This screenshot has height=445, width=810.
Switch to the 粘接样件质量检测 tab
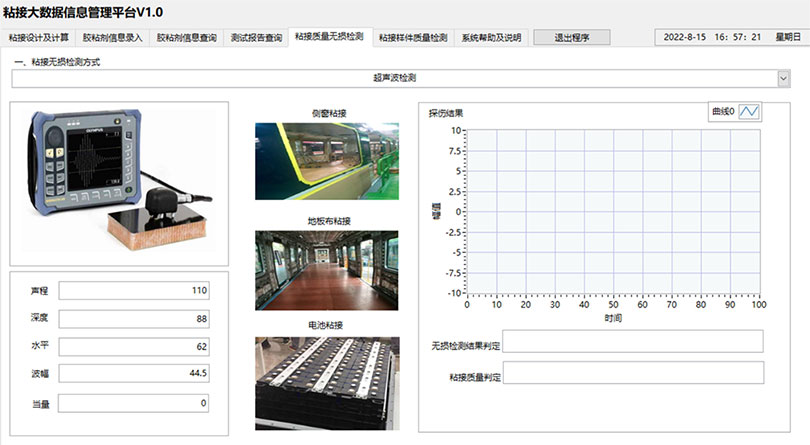[x=413, y=38]
